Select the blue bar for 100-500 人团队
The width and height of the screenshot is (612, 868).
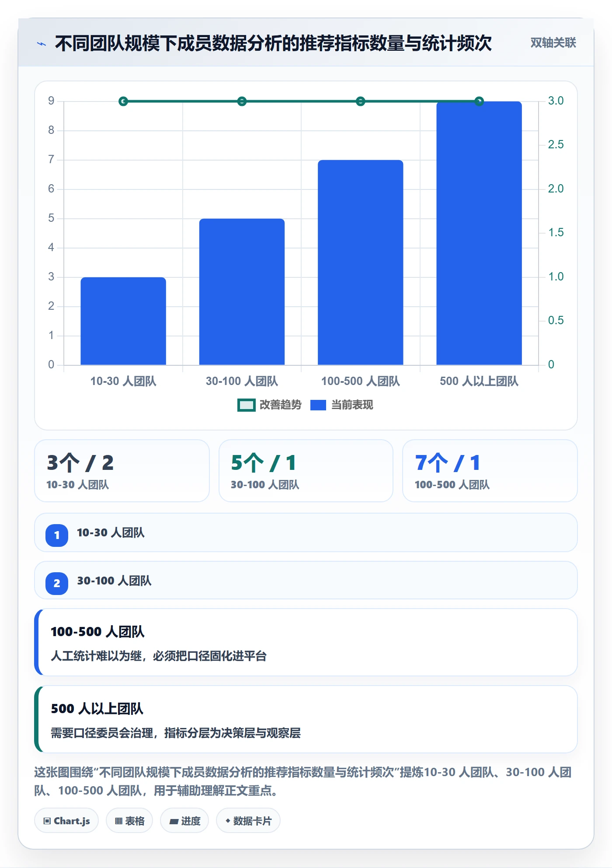click(x=361, y=262)
